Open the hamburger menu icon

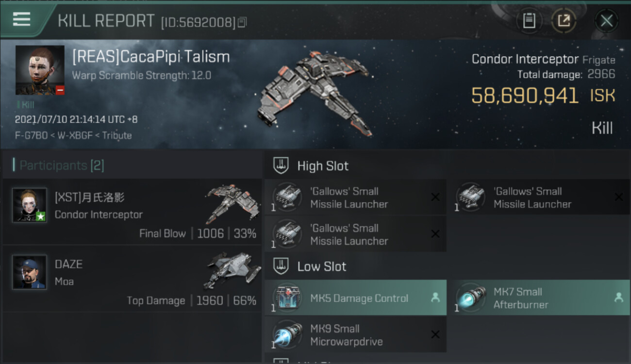[x=21, y=19]
